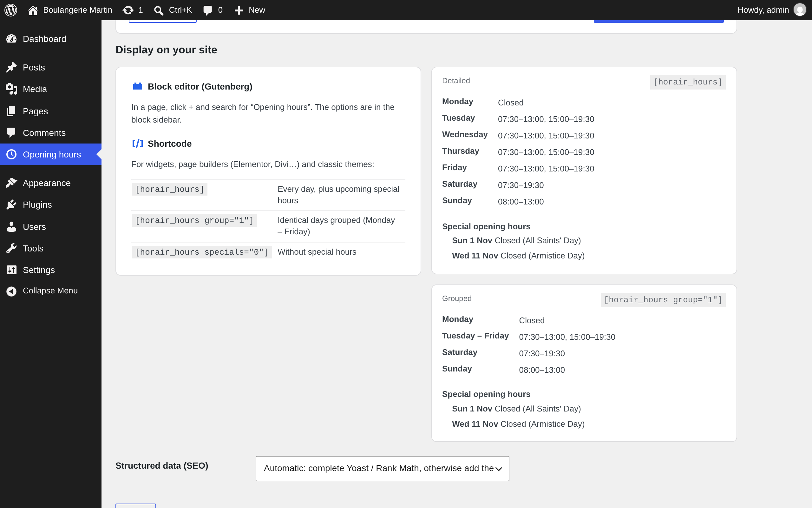Screen dimensions: 812x508
Task: Click the "Structured data (SEO)" label
Action: tap(162, 466)
